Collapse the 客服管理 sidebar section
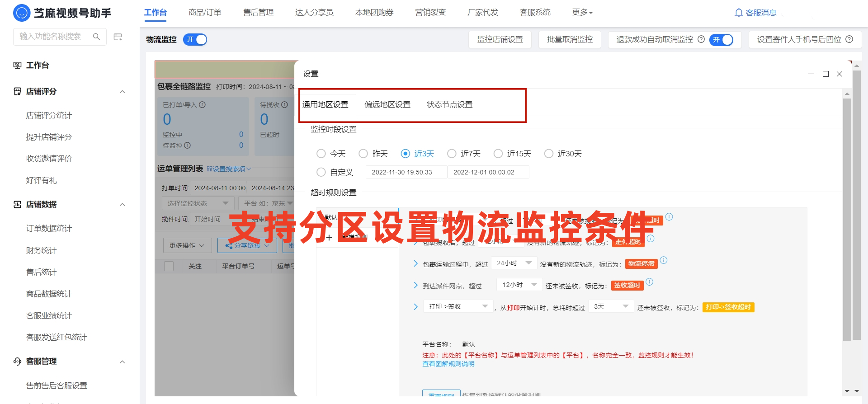Viewport: 868px width, 404px height. coord(122,362)
